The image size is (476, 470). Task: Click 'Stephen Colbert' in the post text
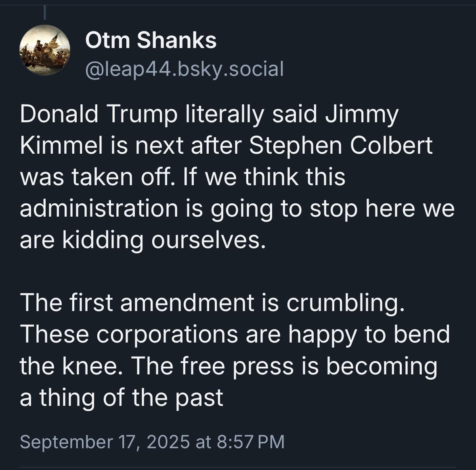coord(341,146)
